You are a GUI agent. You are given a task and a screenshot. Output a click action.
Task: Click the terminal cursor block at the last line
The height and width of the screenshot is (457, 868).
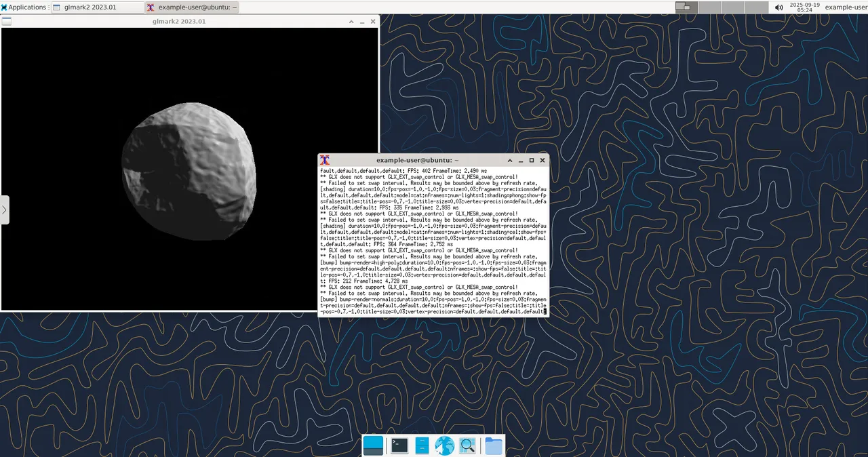545,311
